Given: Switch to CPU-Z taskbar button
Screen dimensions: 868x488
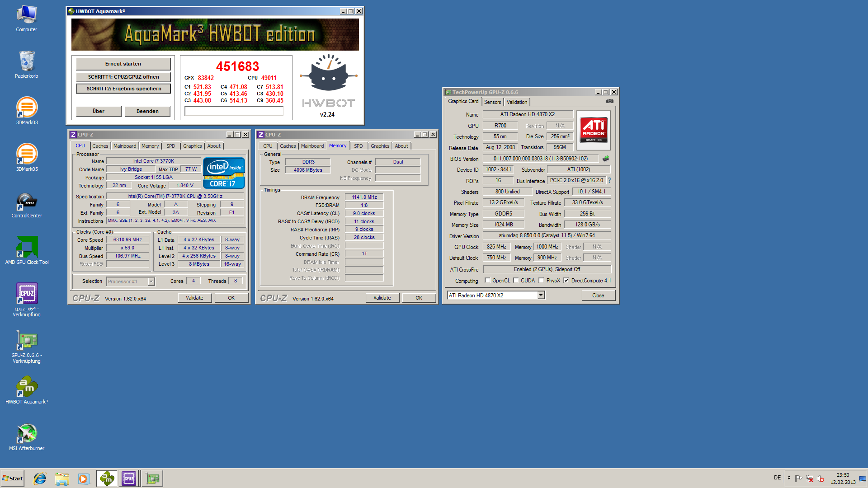Looking at the screenshot, I should 129,479.
